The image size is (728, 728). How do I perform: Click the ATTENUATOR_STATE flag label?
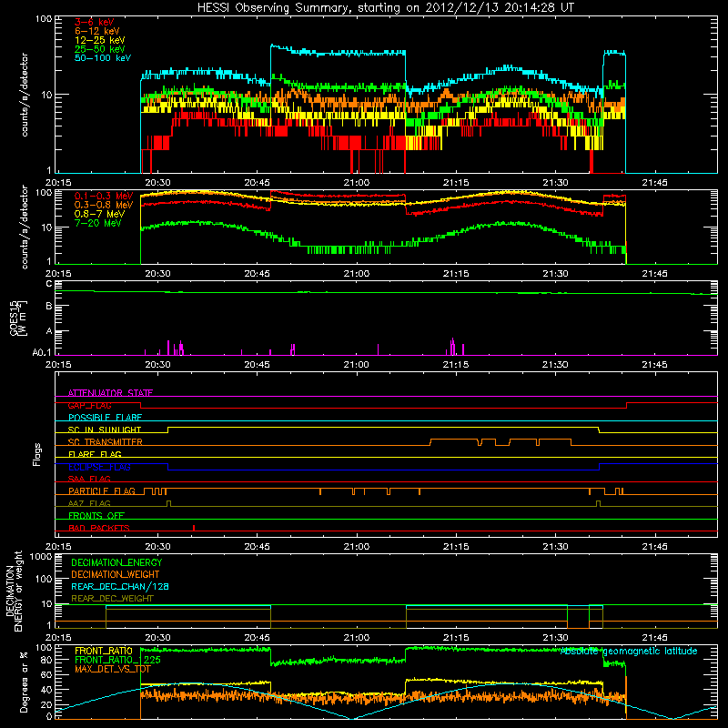pyautogui.click(x=110, y=393)
